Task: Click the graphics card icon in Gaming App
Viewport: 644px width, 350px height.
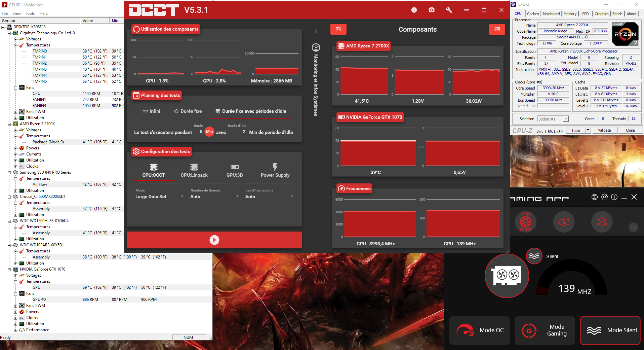Action: click(x=507, y=276)
